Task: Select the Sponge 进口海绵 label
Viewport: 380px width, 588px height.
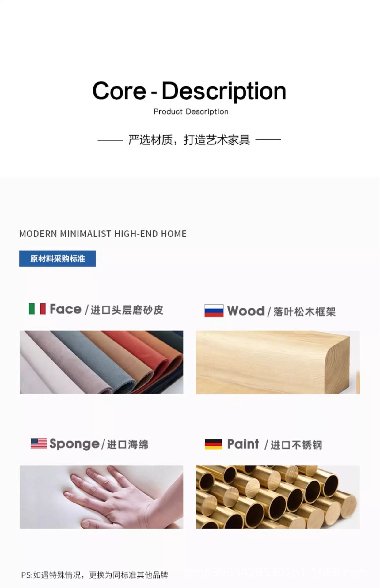Action: pyautogui.click(x=99, y=444)
